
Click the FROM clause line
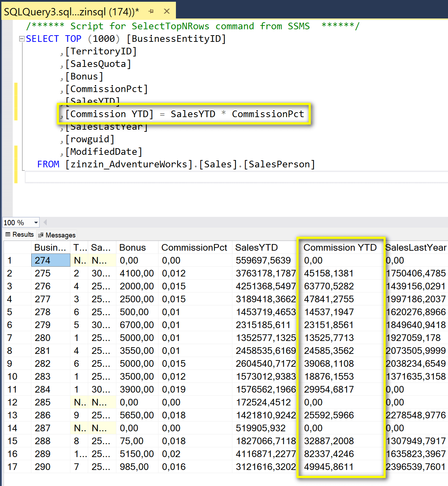tap(176, 164)
